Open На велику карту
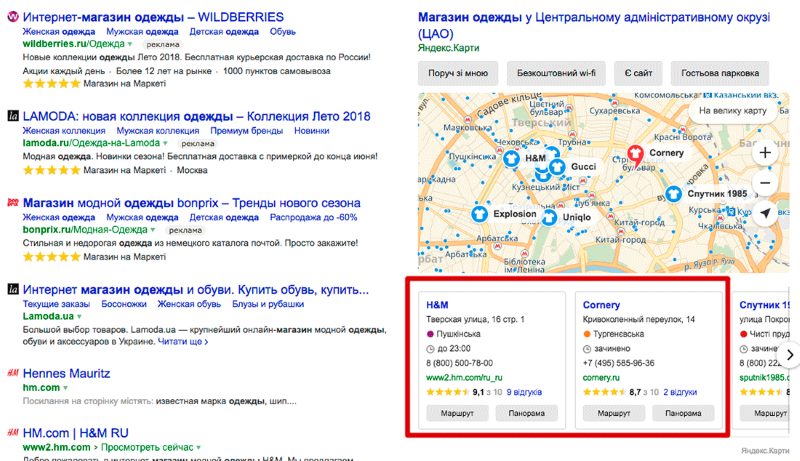This screenshot has width=800, height=461. coord(733,110)
